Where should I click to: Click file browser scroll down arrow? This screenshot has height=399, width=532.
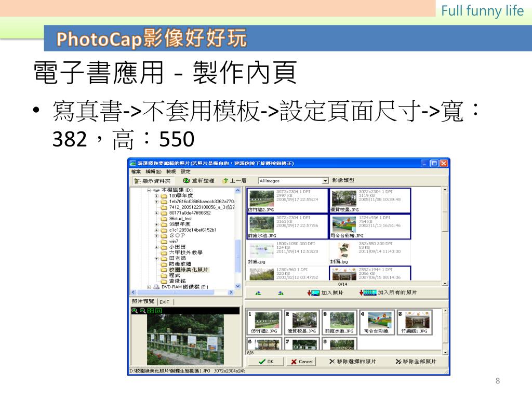(x=445, y=283)
